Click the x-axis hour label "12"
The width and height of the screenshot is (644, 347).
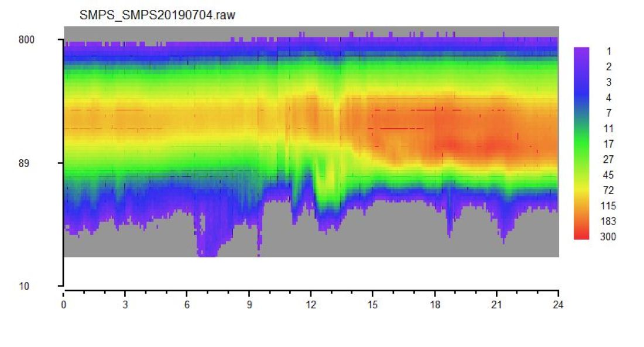tap(311, 305)
